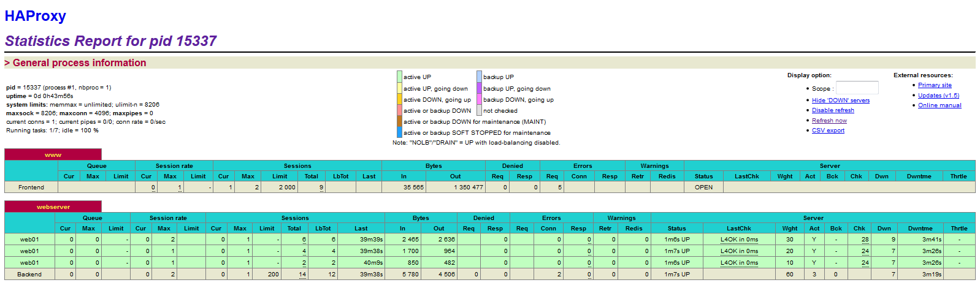Image resolution: width=980 pixels, height=296 pixels.
Task: Click the 39m39s last session value
Action: click(x=371, y=240)
